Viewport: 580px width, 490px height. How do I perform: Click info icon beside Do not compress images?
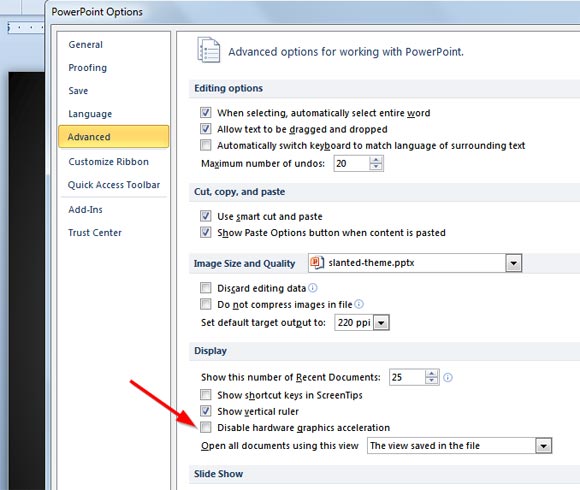359,304
